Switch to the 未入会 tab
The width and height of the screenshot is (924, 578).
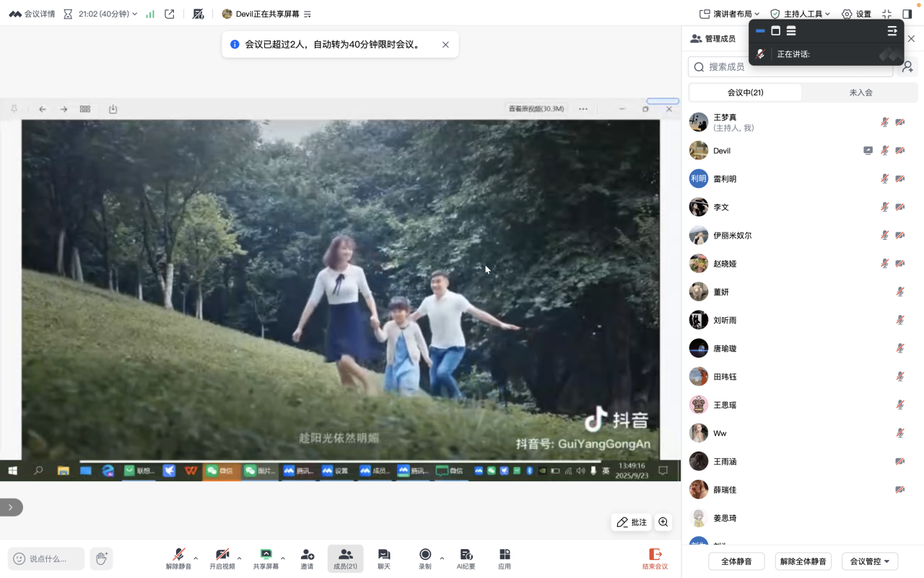(x=860, y=92)
